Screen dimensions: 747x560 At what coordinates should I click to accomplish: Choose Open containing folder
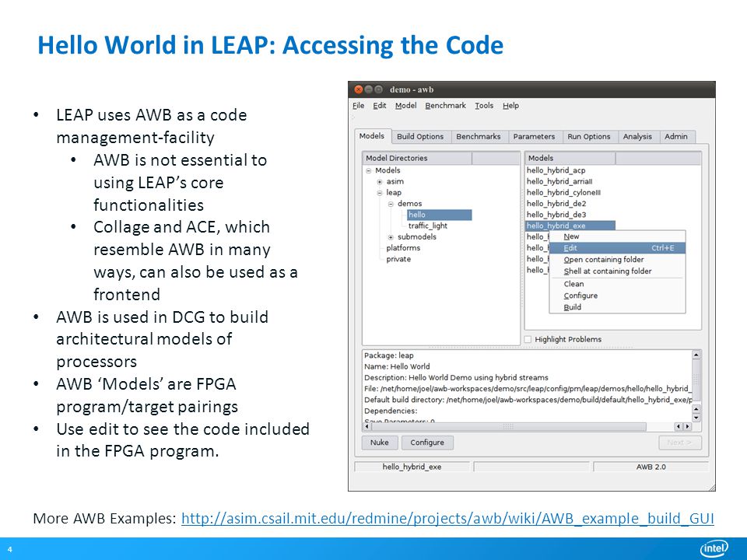pos(617,260)
